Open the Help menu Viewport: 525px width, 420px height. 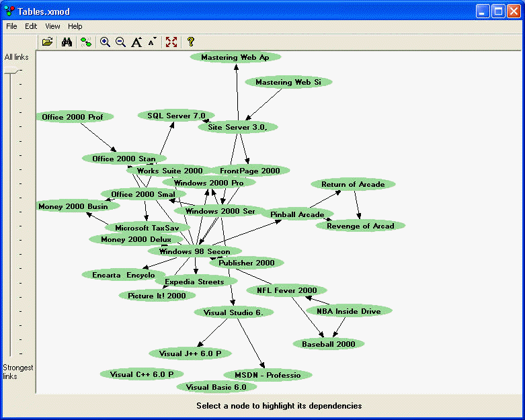pyautogui.click(x=75, y=26)
